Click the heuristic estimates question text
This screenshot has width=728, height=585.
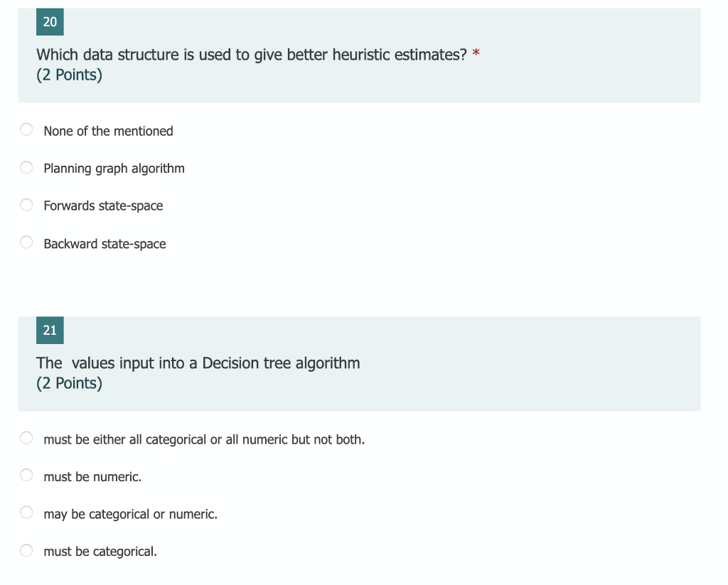(252, 55)
